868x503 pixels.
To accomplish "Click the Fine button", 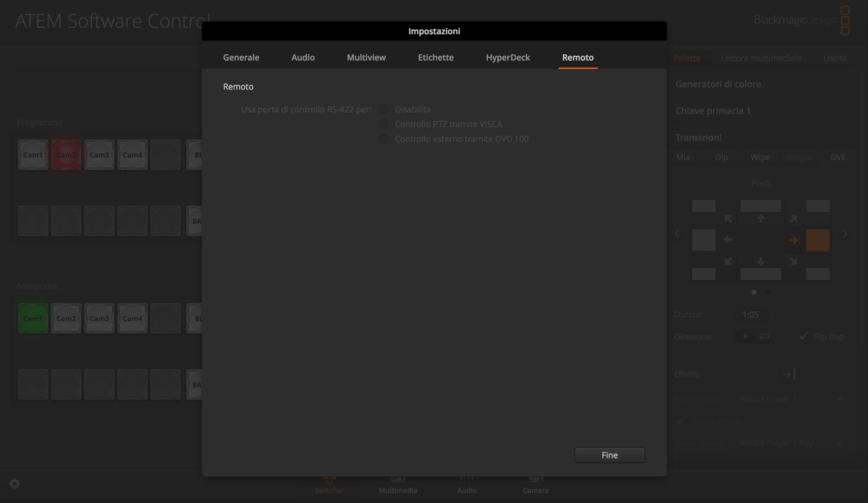I will (609, 455).
